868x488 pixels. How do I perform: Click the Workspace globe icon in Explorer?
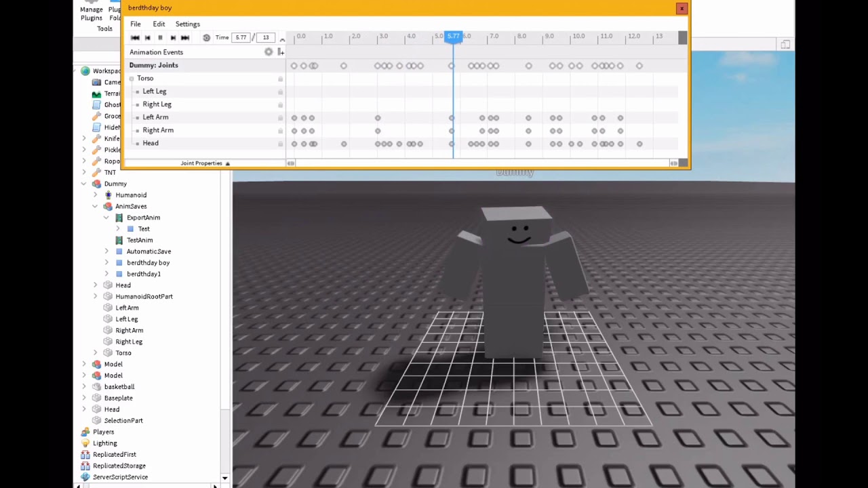point(85,71)
